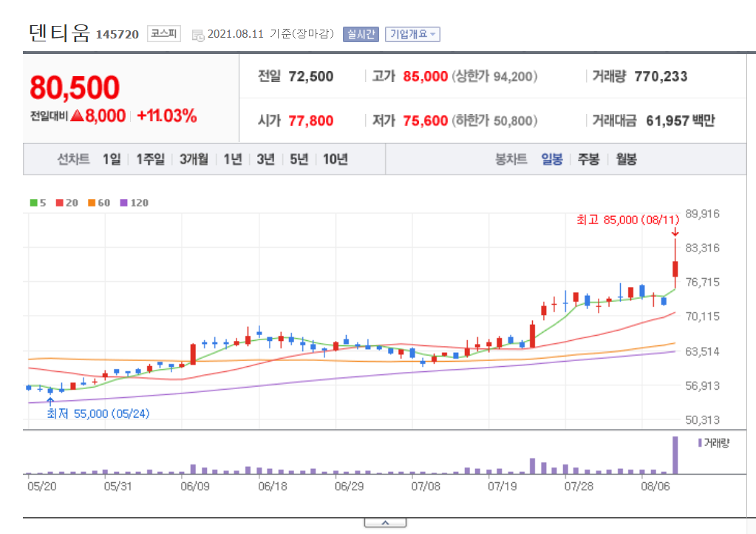Click the 저가 value 75,600
The image size is (756, 534).
pyautogui.click(x=425, y=121)
